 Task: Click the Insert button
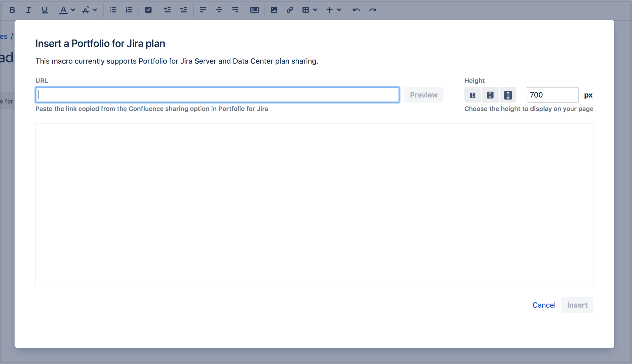pyautogui.click(x=577, y=305)
